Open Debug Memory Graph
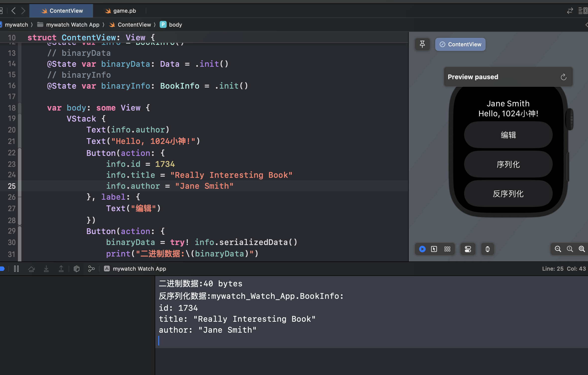Image resolution: width=588 pixels, height=375 pixels. point(91,269)
